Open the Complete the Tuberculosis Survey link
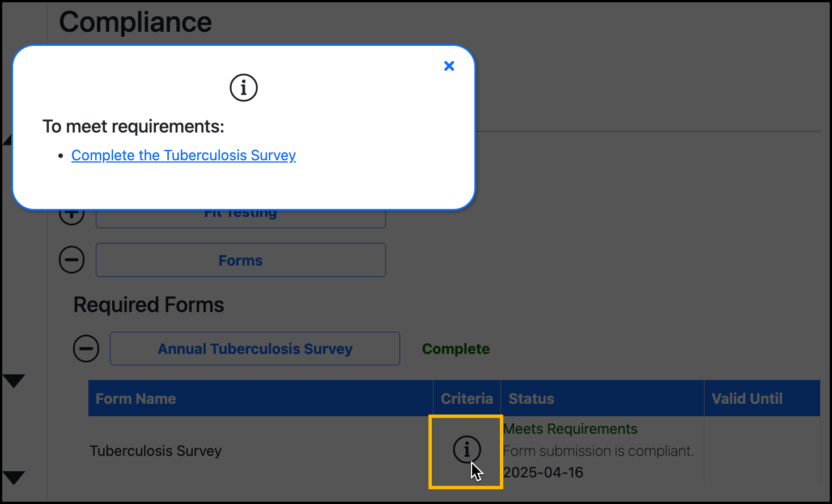Image resolution: width=832 pixels, height=504 pixels. (x=184, y=155)
